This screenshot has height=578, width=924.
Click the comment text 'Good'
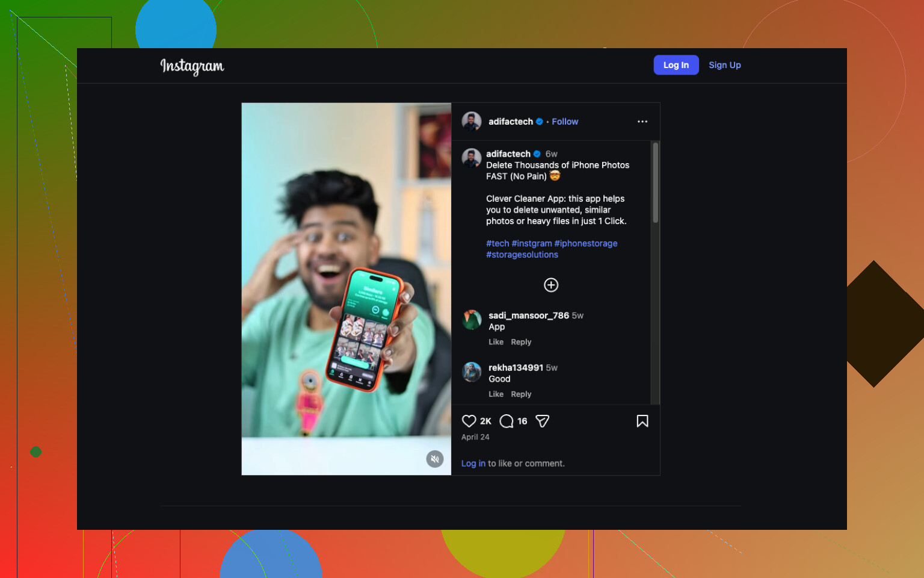(x=499, y=379)
